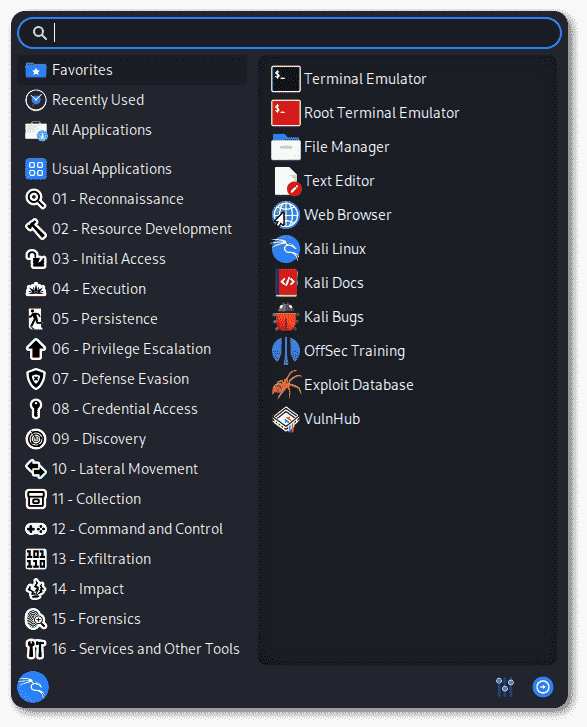The image size is (587, 727).
Task: Click the Lateral Movement arrows icon
Action: pos(36,469)
